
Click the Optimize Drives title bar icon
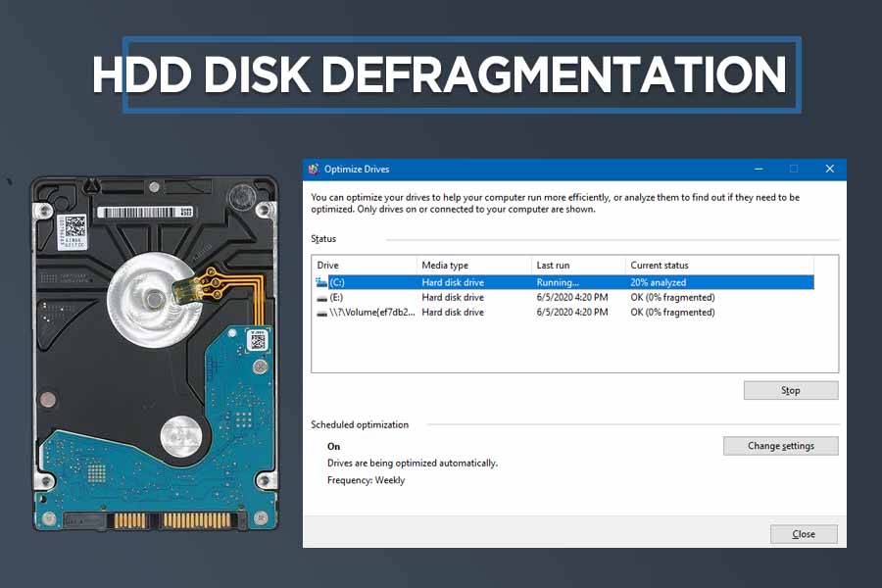[x=316, y=169]
